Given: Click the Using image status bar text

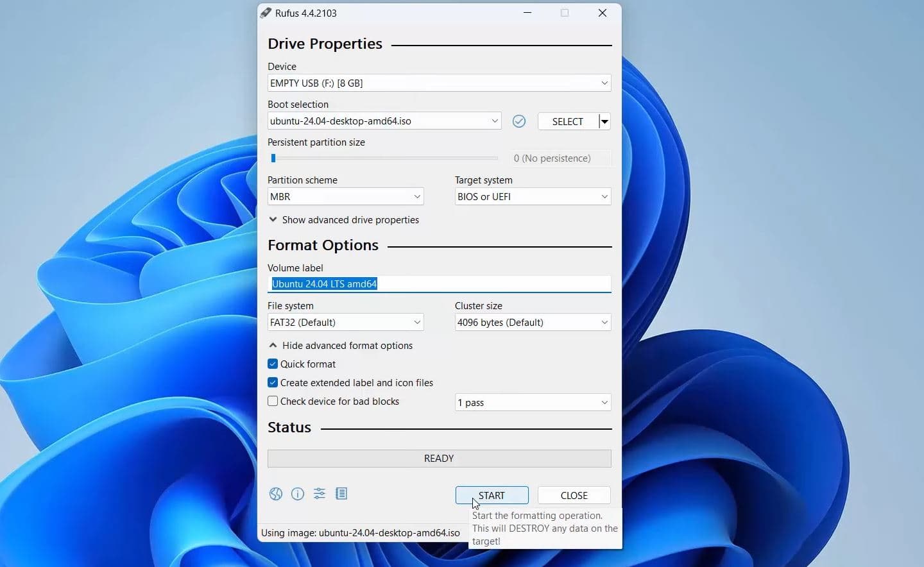Looking at the screenshot, I should coord(361,533).
